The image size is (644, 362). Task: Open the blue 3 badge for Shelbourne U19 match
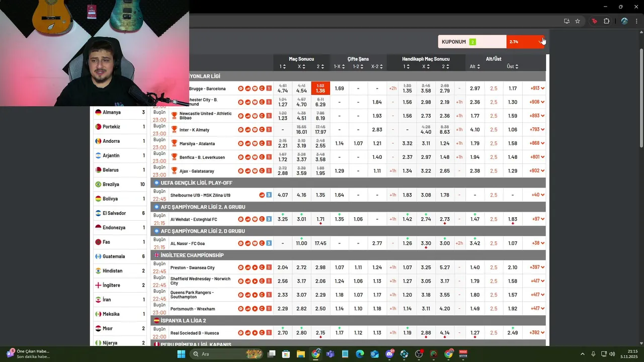(269, 195)
